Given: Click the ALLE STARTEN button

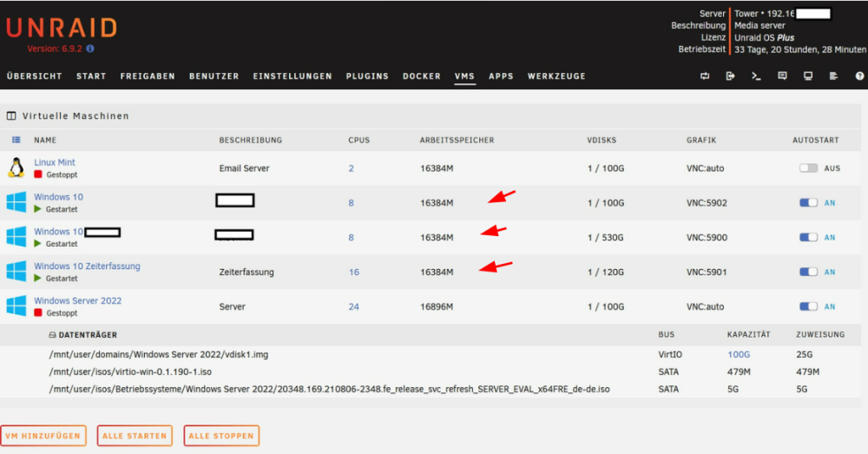Looking at the screenshot, I should tap(135, 436).
